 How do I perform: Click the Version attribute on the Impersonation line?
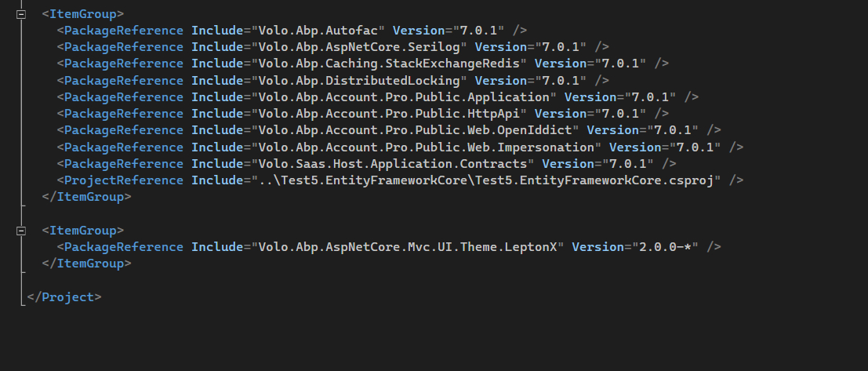631,147
